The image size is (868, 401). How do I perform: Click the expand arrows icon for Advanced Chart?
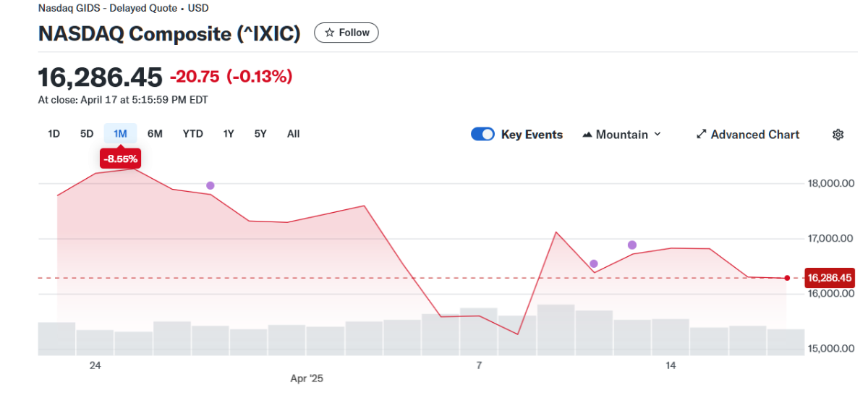[701, 135]
